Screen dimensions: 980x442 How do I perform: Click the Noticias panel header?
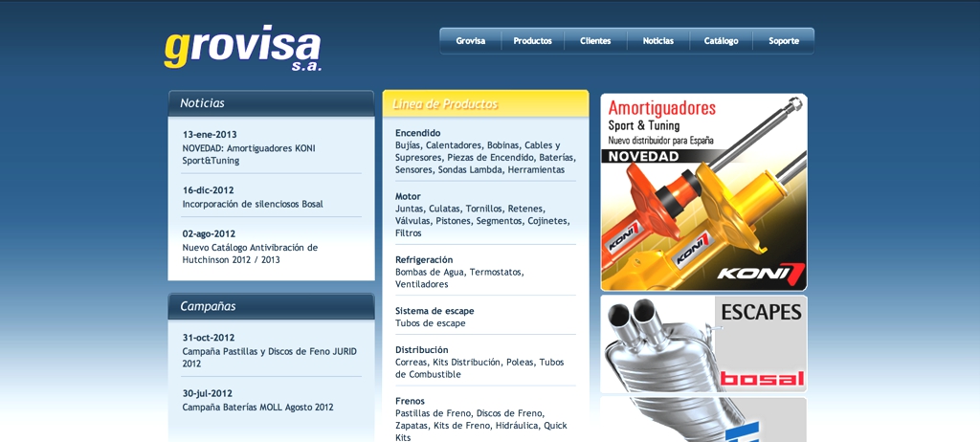[x=271, y=103]
